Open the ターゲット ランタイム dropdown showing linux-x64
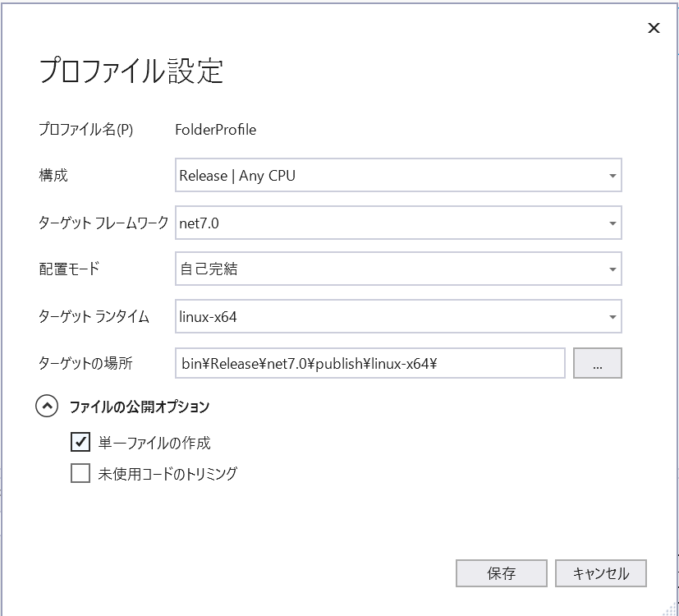Image resolution: width=679 pixels, height=616 pixels. click(x=398, y=316)
